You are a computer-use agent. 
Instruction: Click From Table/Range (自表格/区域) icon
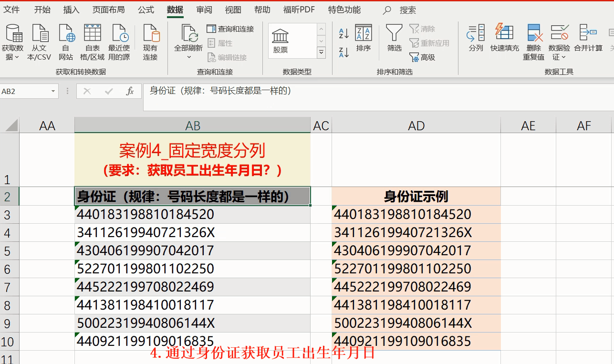click(x=92, y=33)
